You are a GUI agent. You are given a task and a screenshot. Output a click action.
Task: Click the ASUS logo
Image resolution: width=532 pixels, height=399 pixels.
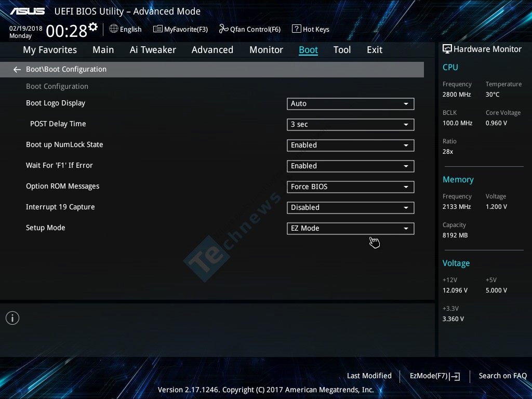click(x=27, y=11)
